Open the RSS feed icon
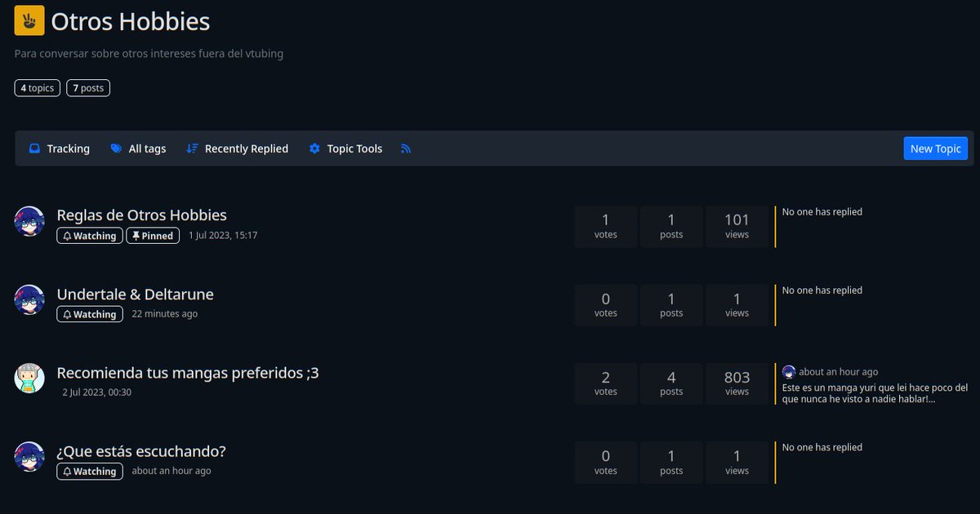The image size is (980, 514). (x=406, y=148)
